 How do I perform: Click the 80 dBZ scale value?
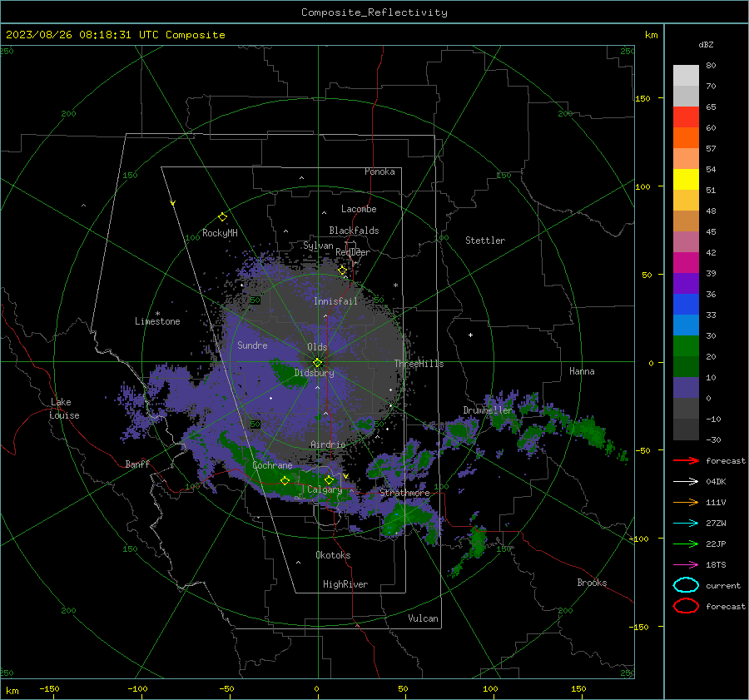(x=711, y=66)
